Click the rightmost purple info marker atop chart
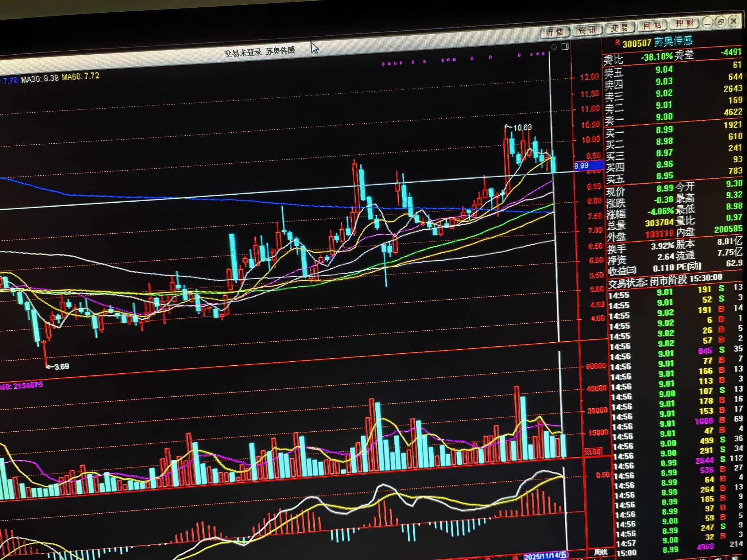The width and height of the screenshot is (747, 560). pos(543,54)
